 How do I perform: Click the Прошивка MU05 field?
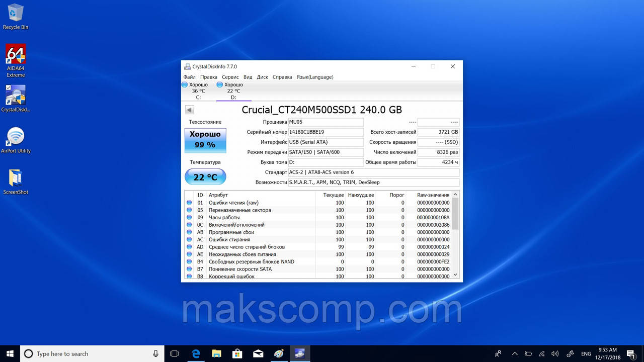(x=326, y=122)
